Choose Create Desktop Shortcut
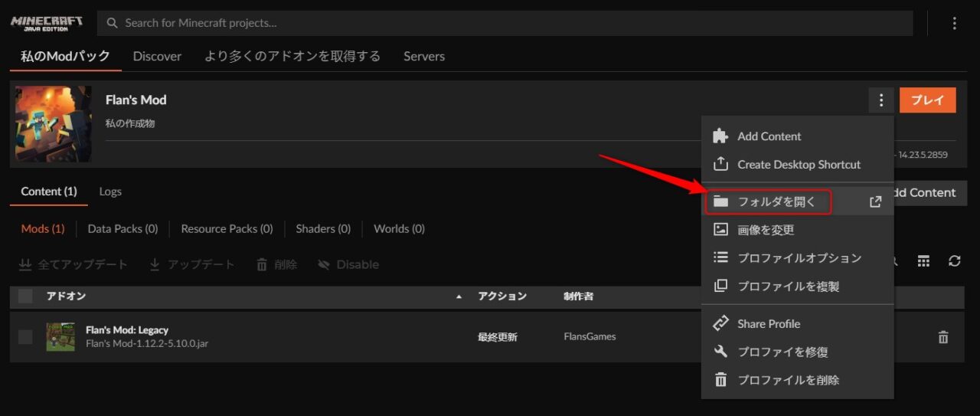The width and height of the screenshot is (980, 416). (x=797, y=165)
